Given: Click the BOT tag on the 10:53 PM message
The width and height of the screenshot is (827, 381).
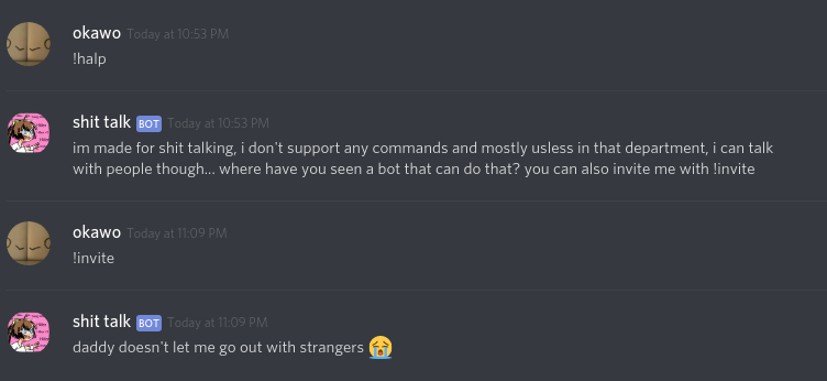Looking at the screenshot, I should [x=149, y=123].
